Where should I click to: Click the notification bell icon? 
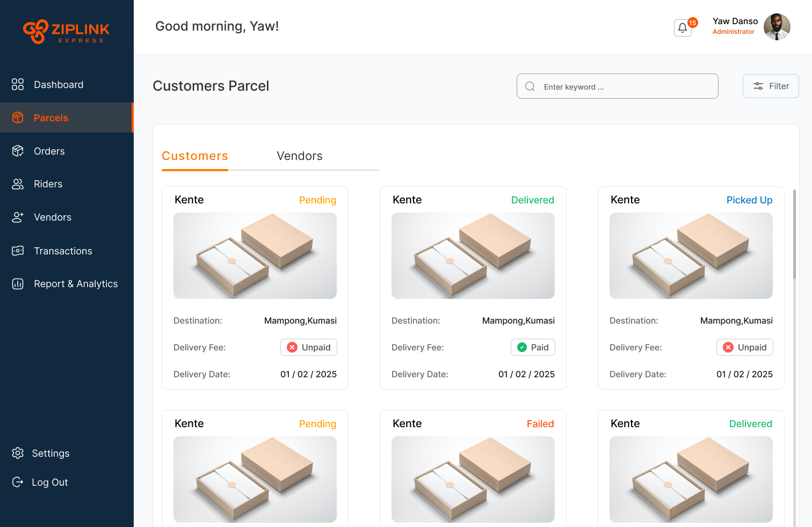click(x=683, y=28)
